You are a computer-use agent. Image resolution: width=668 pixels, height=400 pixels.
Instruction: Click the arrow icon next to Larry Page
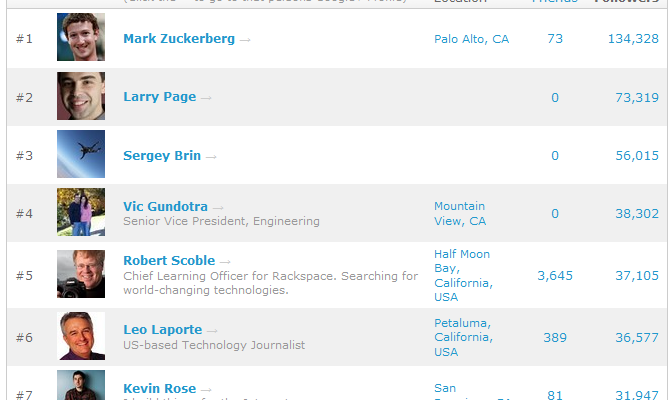[206, 98]
